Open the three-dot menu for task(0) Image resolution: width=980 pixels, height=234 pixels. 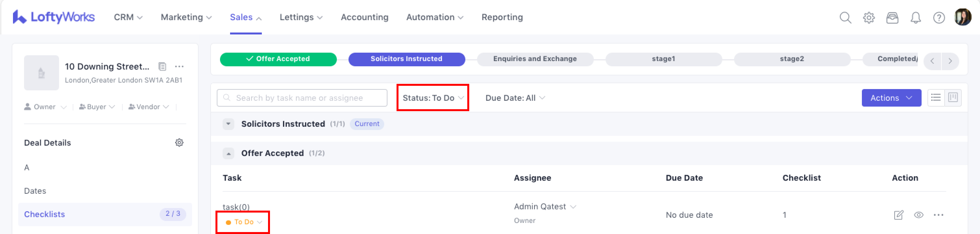click(938, 215)
